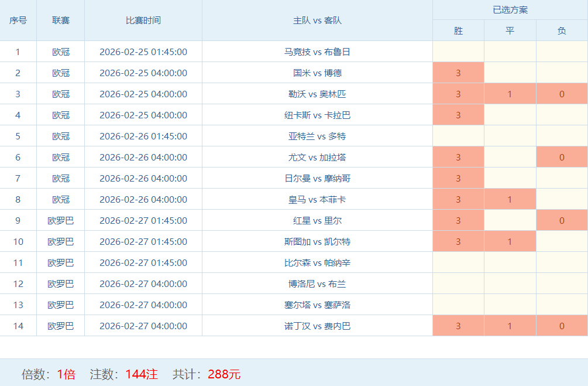This screenshot has height=386, width=588.
Task: Deselect the win (3) for 纽卡斯 vs 卡拉巴
Action: pyautogui.click(x=458, y=115)
